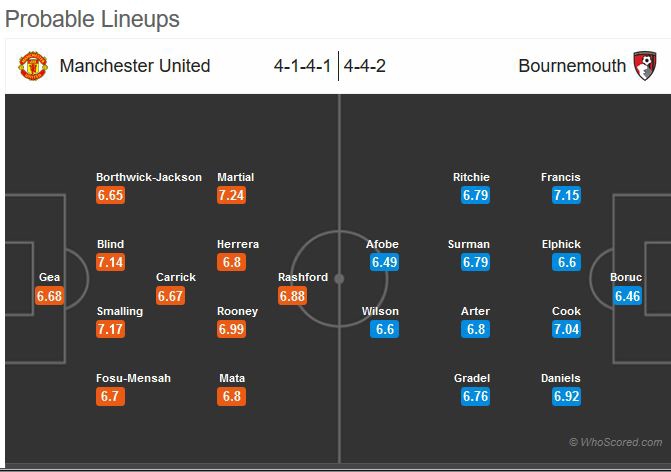
Task: Select Rashford's 6.88 rating badge
Action: coord(293,296)
